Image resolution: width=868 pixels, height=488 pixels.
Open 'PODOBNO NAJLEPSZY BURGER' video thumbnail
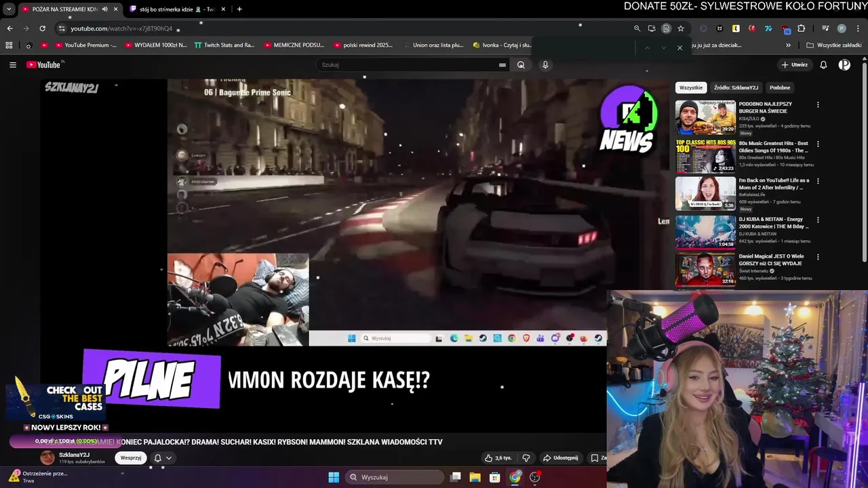[705, 117]
